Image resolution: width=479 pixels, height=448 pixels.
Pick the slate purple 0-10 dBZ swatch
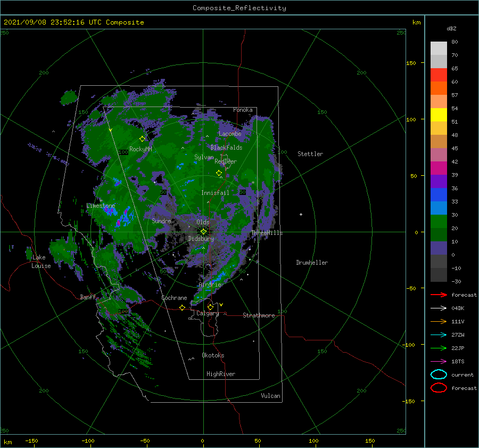tap(439, 248)
